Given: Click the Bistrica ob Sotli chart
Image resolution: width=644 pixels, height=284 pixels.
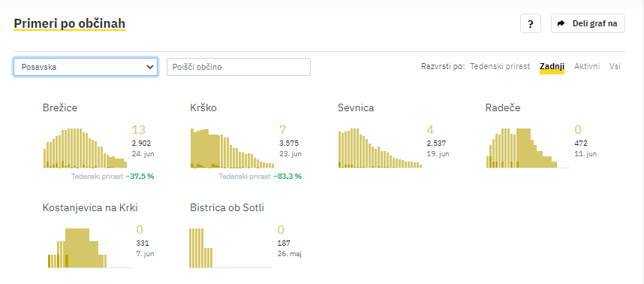Looking at the screenshot, I should point(231,248).
